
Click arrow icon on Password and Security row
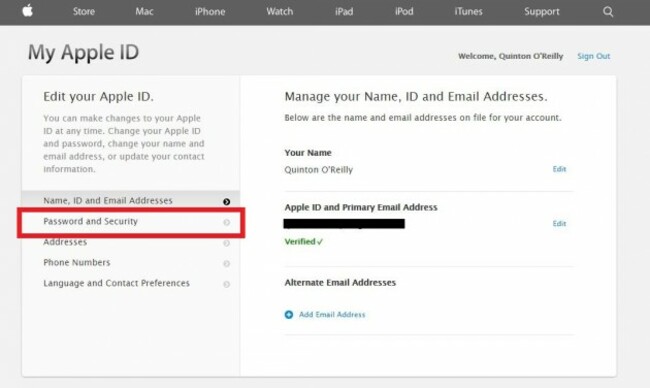[226, 223]
